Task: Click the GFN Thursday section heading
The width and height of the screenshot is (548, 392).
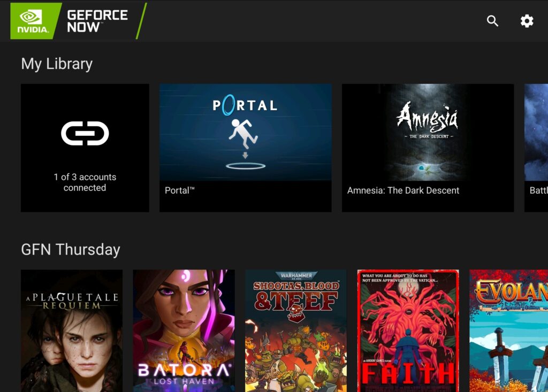Action: (71, 250)
